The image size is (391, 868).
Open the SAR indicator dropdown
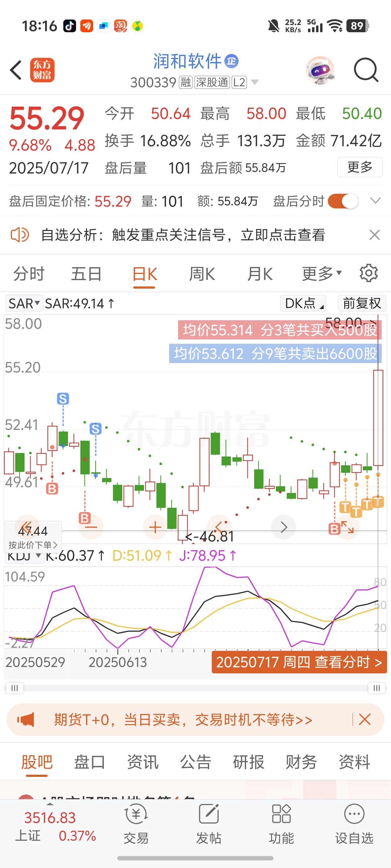coord(24,303)
